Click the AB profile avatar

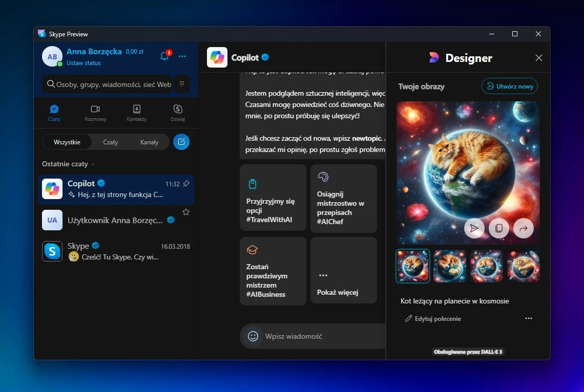(x=52, y=56)
